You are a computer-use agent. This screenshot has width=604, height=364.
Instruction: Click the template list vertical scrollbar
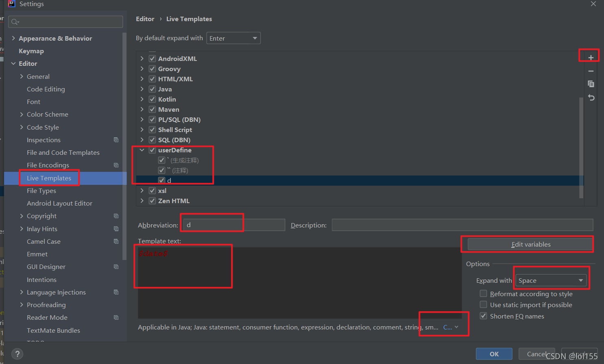(581, 147)
